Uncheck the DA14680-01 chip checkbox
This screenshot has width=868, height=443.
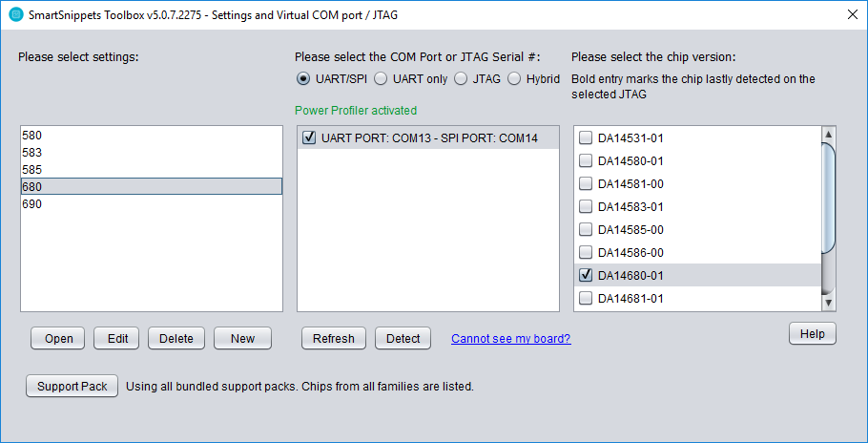tap(585, 275)
